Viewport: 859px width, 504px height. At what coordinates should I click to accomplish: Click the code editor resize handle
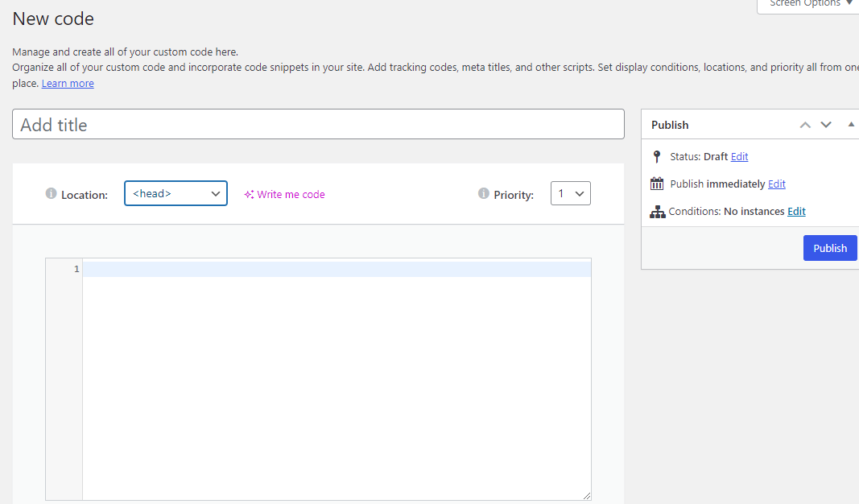[x=586, y=495]
